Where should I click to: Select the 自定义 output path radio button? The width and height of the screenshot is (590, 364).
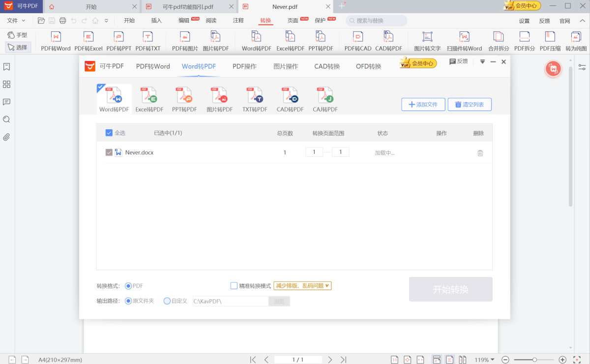point(167,301)
